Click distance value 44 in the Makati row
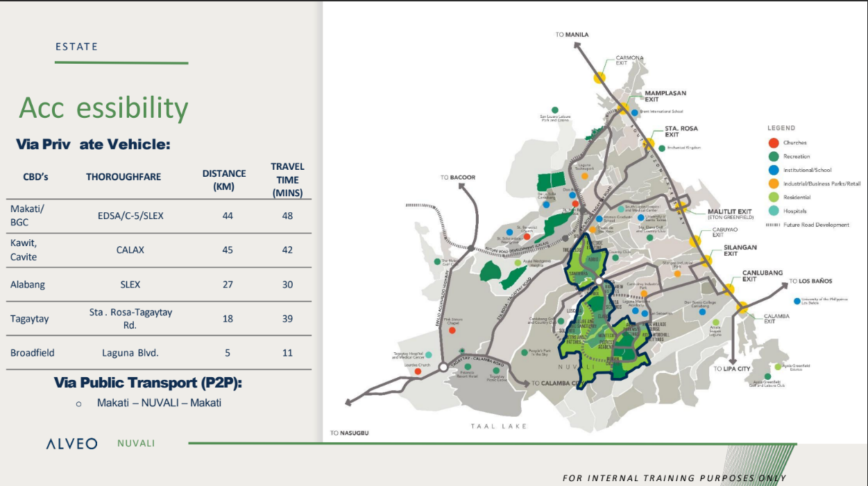Screen dimensions: 868x486 [x=228, y=216]
